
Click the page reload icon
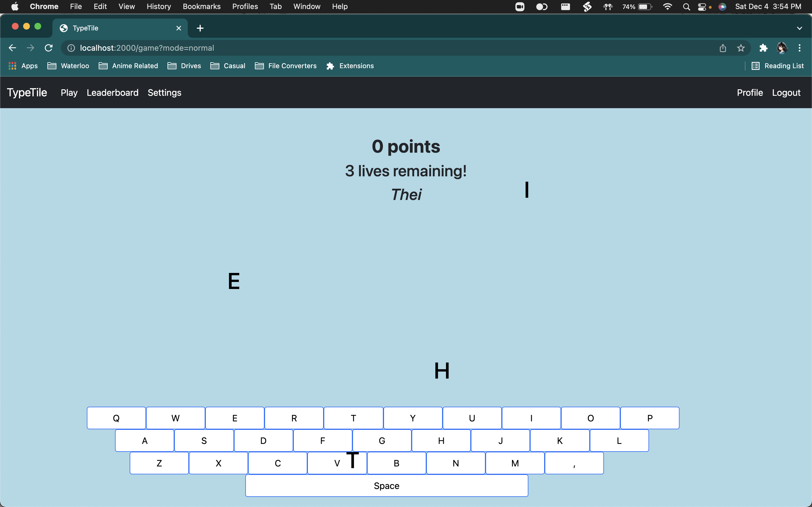[x=49, y=48]
